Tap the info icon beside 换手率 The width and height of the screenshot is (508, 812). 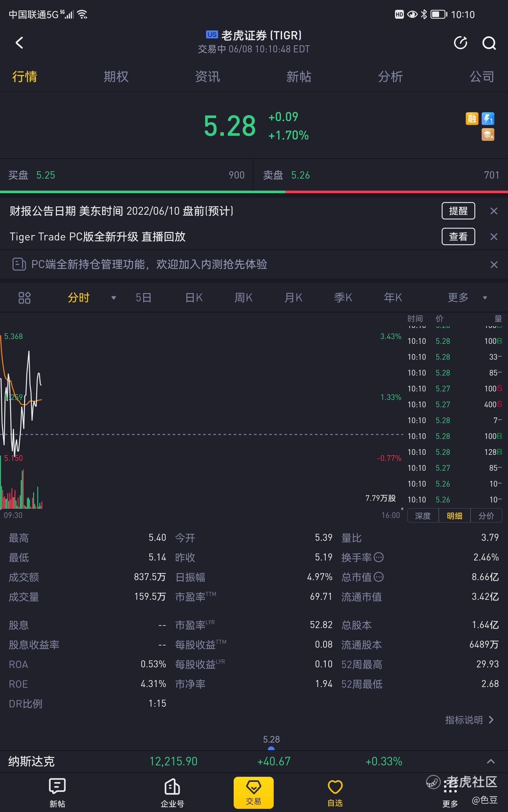(x=379, y=557)
